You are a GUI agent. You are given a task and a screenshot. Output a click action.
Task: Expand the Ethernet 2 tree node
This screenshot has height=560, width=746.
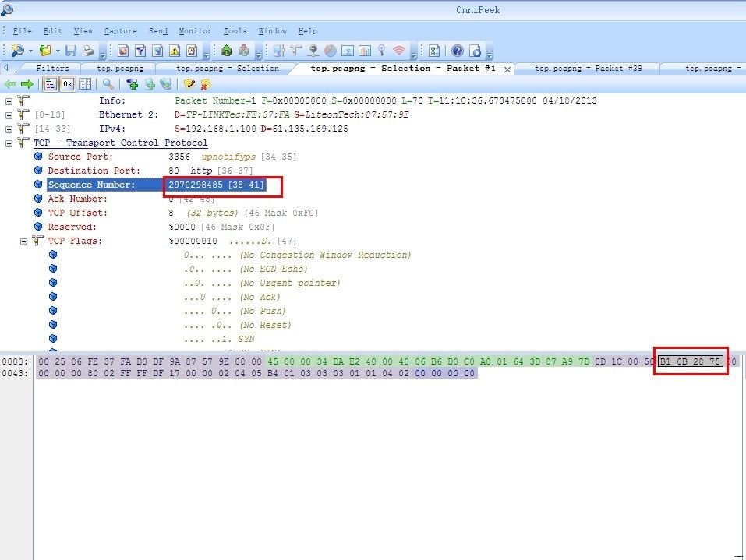(x=9, y=115)
